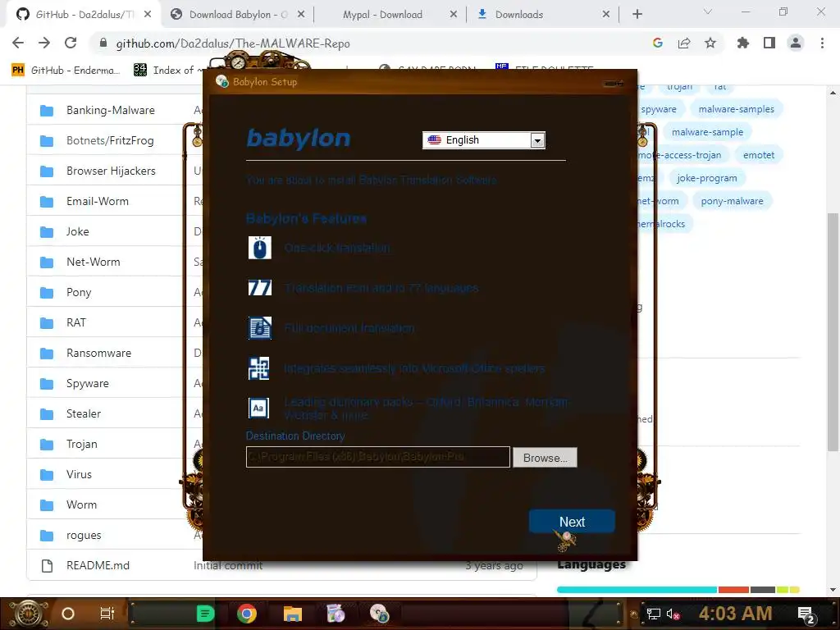
Task: Open the Net-Worm folder
Action: (94, 262)
